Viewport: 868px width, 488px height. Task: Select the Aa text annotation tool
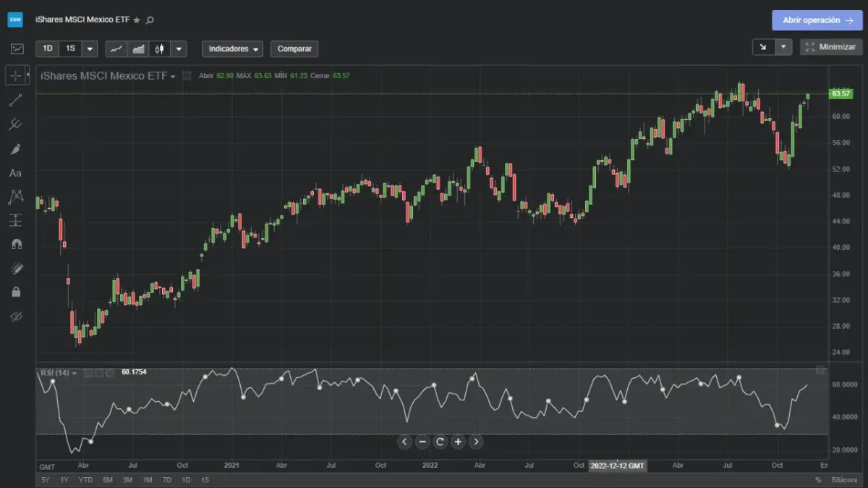(x=16, y=173)
